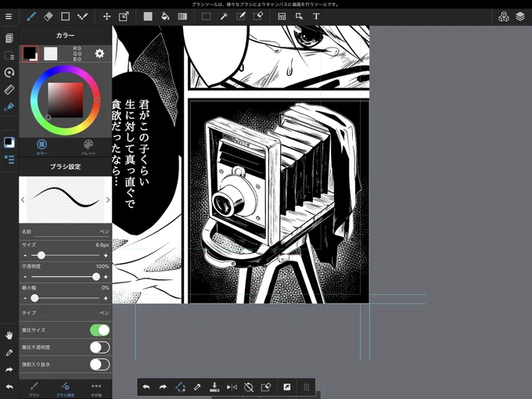
Task: Switch to the ブラシ bottom tab
Action: tap(34, 390)
